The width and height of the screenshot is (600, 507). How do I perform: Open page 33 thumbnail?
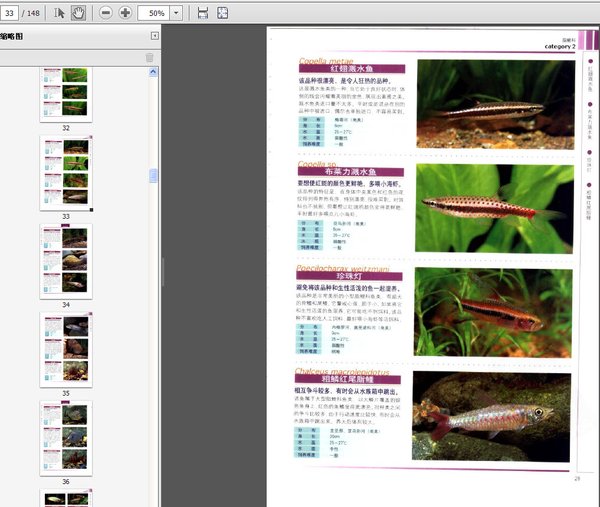point(66,173)
